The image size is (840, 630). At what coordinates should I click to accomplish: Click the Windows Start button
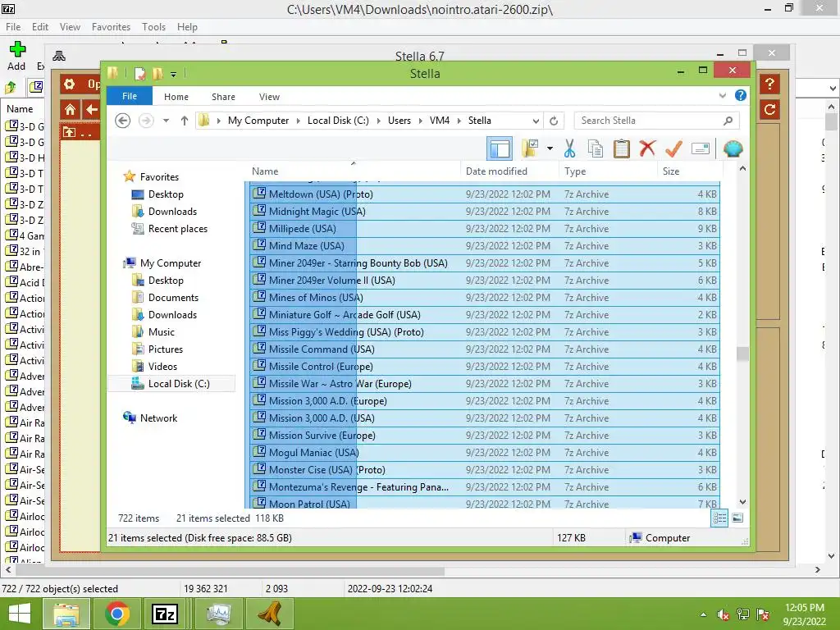point(20,614)
